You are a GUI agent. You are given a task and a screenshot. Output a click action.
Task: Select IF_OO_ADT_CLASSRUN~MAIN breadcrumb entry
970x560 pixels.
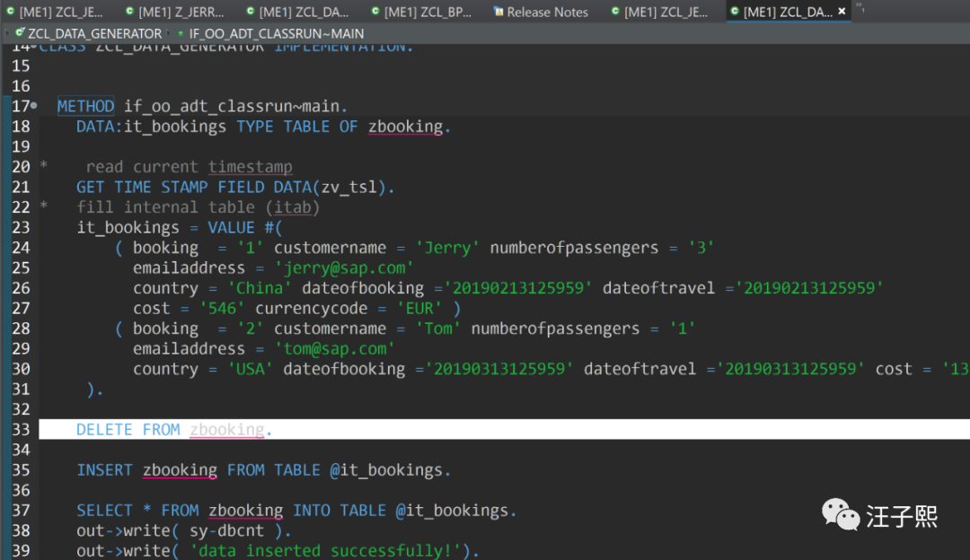point(276,33)
